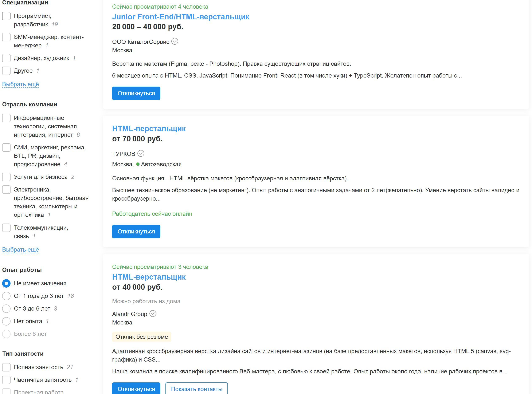The width and height of the screenshot is (532, 394).
Task: Click green metro dot before Автозаводская
Action: coord(138,164)
